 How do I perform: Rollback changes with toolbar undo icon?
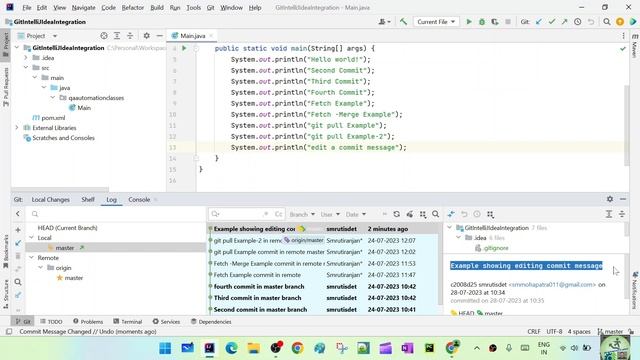(591, 22)
